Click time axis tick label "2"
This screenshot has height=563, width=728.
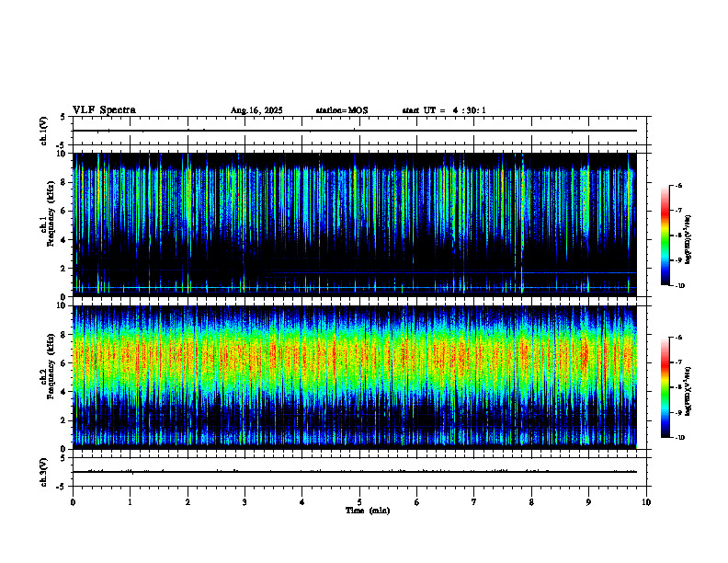(188, 502)
